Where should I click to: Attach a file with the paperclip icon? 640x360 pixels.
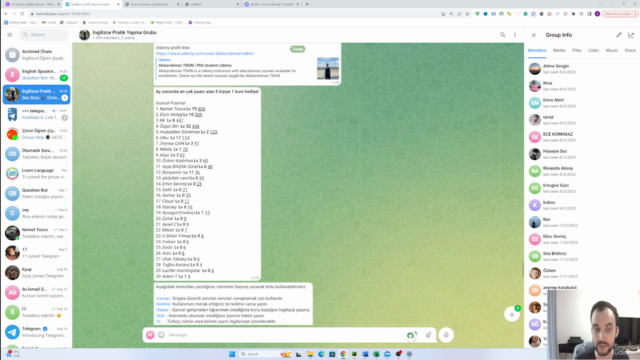click(428, 335)
